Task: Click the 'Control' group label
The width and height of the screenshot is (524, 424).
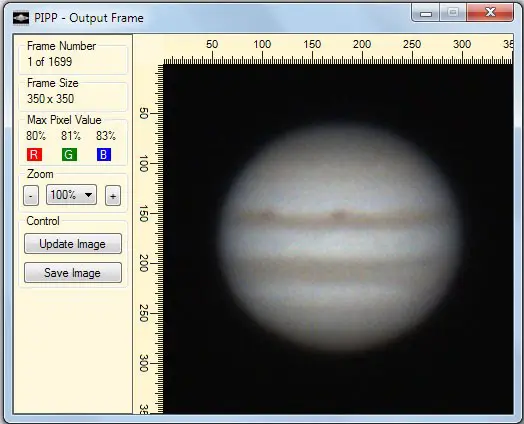Action: point(43,221)
